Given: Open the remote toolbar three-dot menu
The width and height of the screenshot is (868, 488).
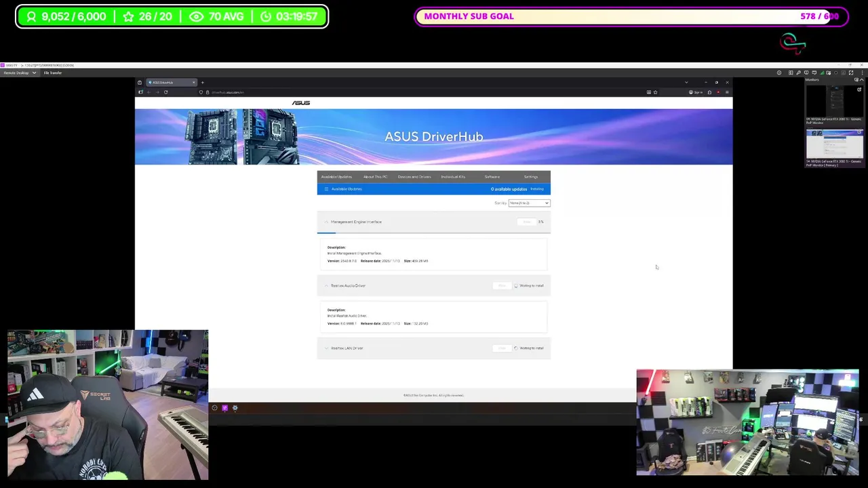Looking at the screenshot, I should [x=862, y=73].
